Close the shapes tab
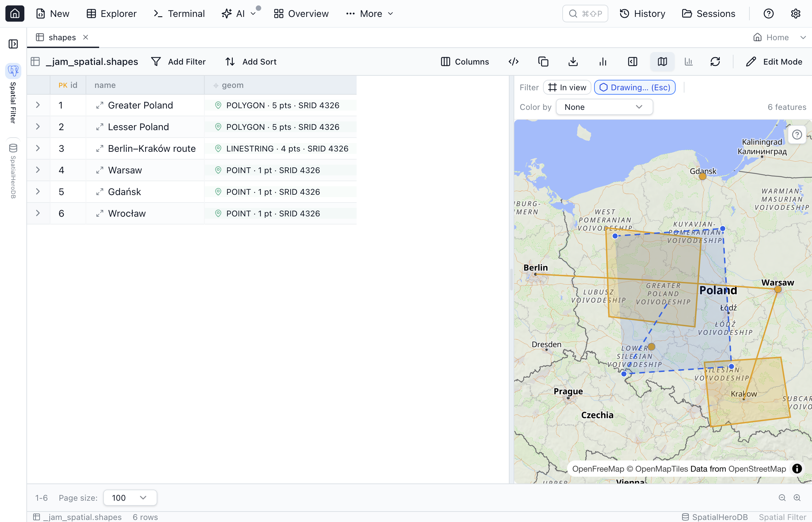Viewport: 812px width, 522px height. click(x=86, y=37)
